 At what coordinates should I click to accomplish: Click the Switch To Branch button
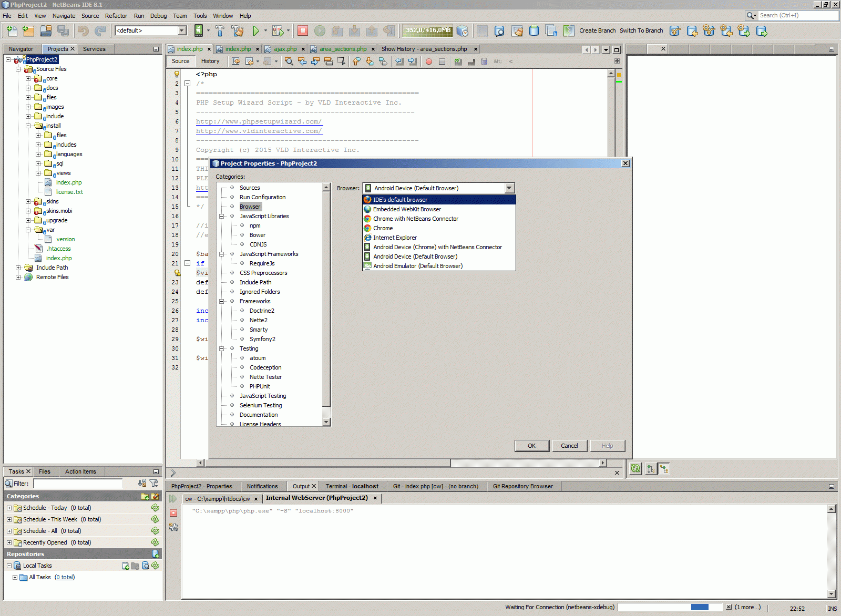pos(641,30)
